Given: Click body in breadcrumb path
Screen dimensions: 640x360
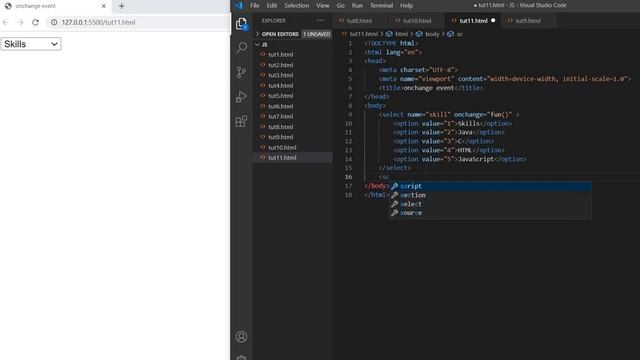Looking at the screenshot, I should coord(432,34).
